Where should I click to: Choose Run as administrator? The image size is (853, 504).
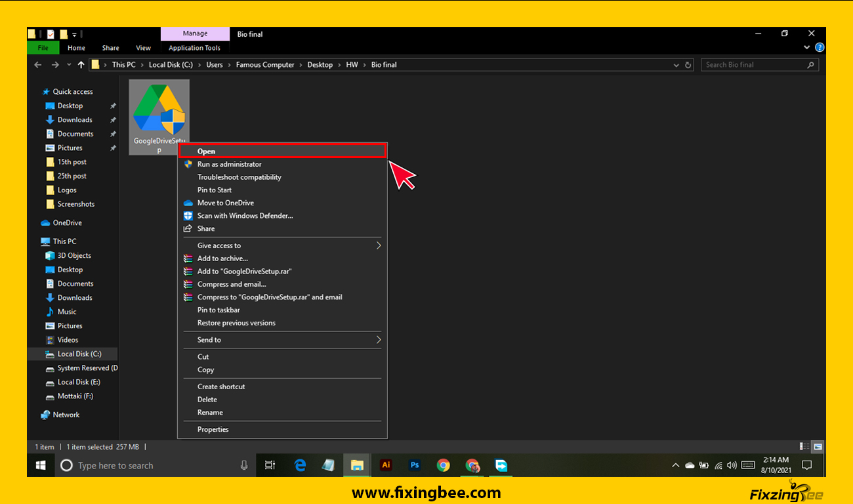(x=229, y=165)
